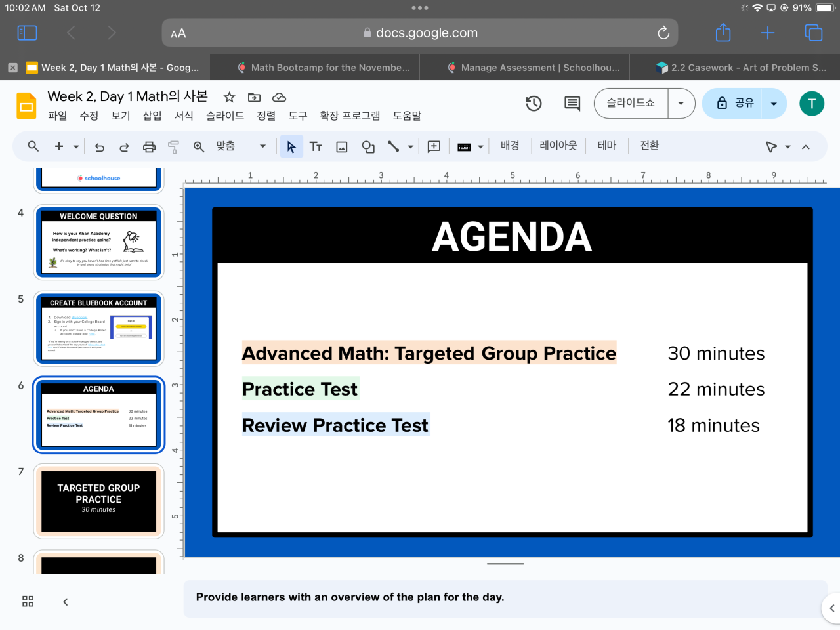The width and height of the screenshot is (840, 630).
Task: Click the 테마 theme button
Action: pyautogui.click(x=607, y=146)
